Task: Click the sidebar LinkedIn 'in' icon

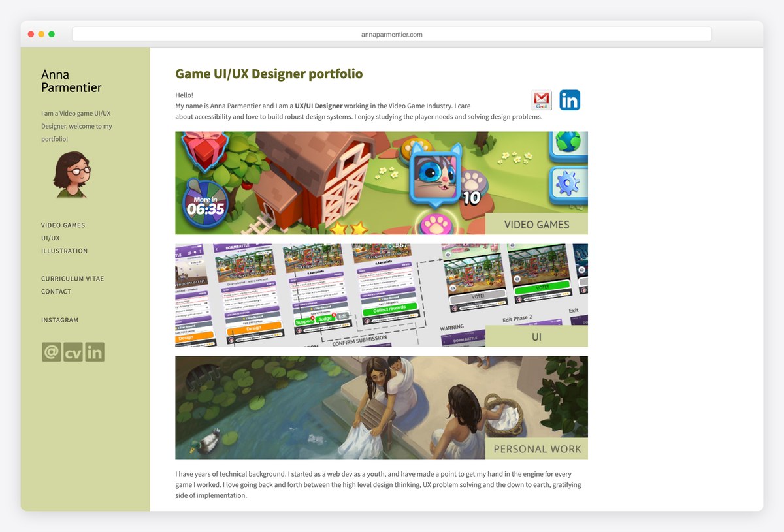Action: coord(95,352)
